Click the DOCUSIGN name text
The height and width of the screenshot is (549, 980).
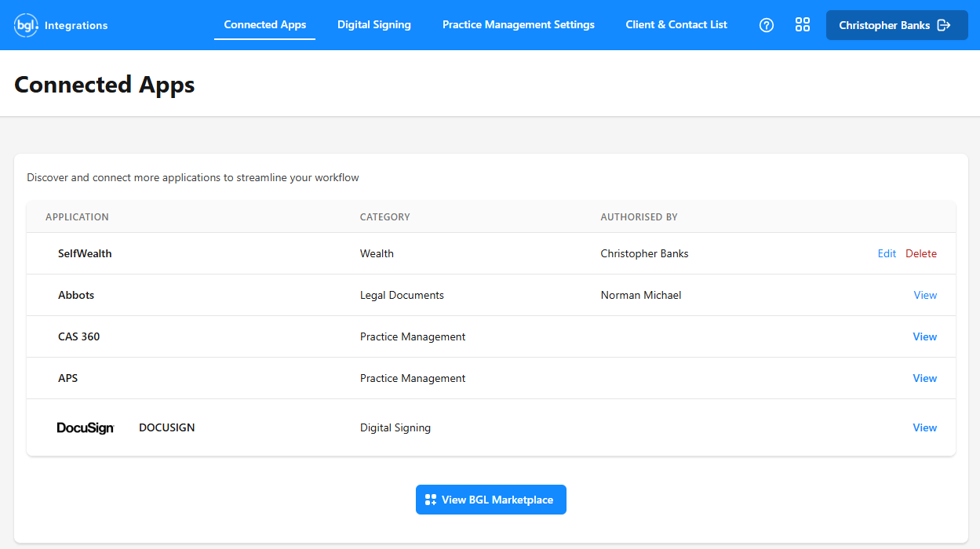tap(167, 427)
